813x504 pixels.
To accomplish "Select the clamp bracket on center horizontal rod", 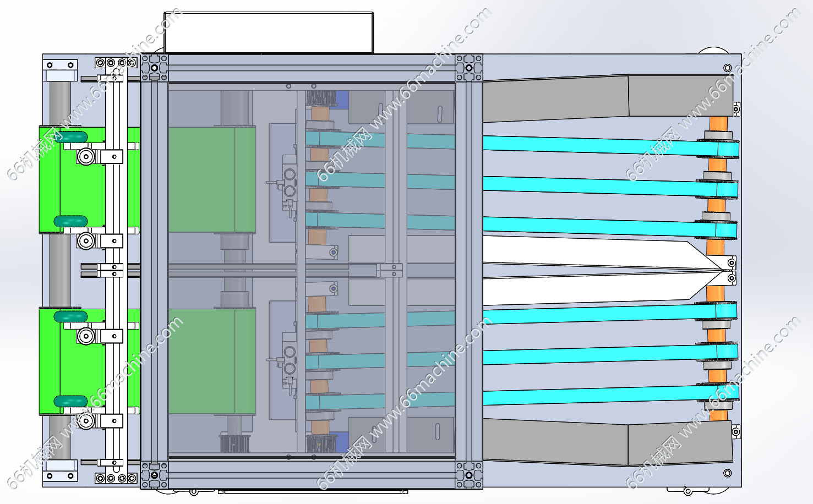I will click(x=390, y=270).
